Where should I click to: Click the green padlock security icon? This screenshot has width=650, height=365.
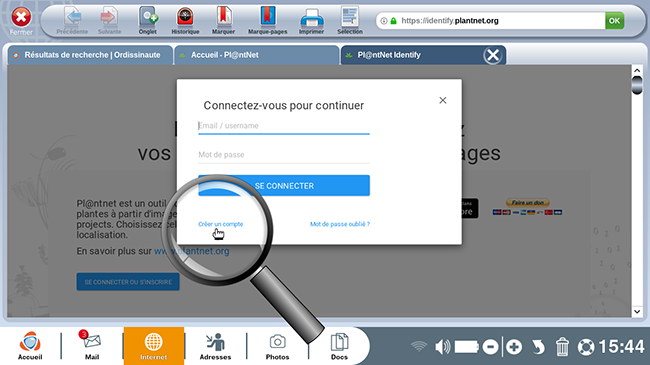pos(393,21)
